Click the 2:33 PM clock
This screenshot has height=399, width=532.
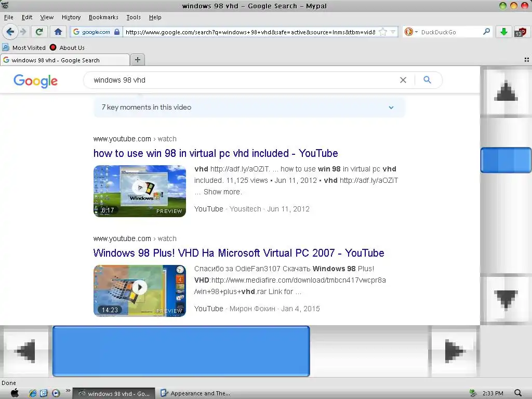[x=493, y=394]
